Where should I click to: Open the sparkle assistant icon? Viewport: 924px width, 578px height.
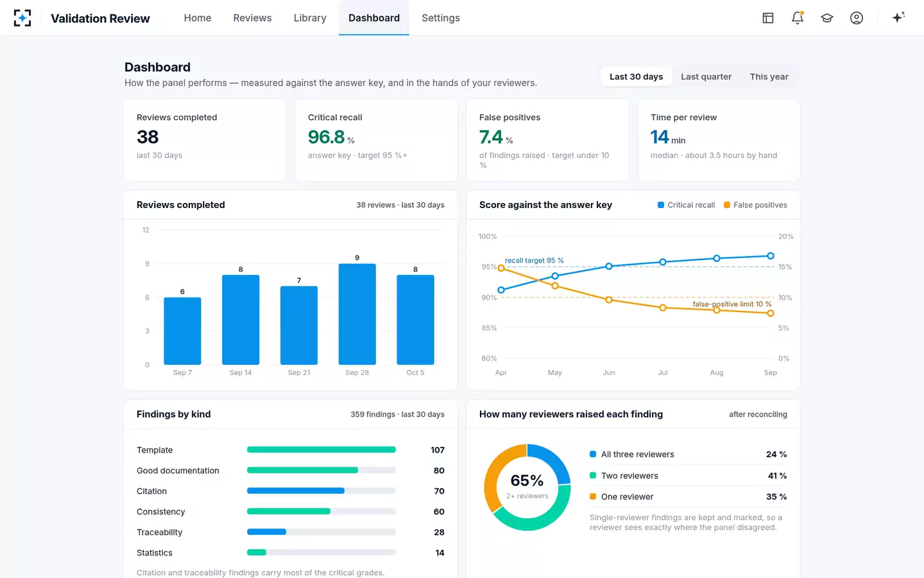[898, 17]
